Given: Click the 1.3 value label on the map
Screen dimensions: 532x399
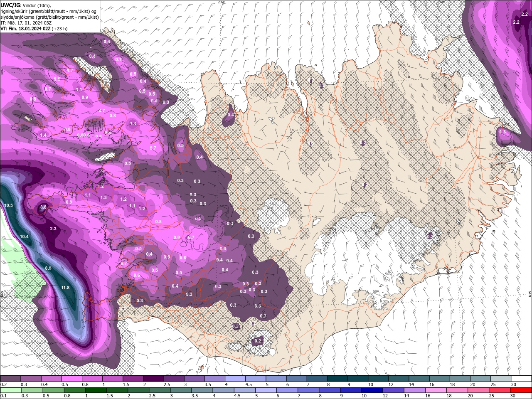Looking at the screenshot, I should click(103, 198).
